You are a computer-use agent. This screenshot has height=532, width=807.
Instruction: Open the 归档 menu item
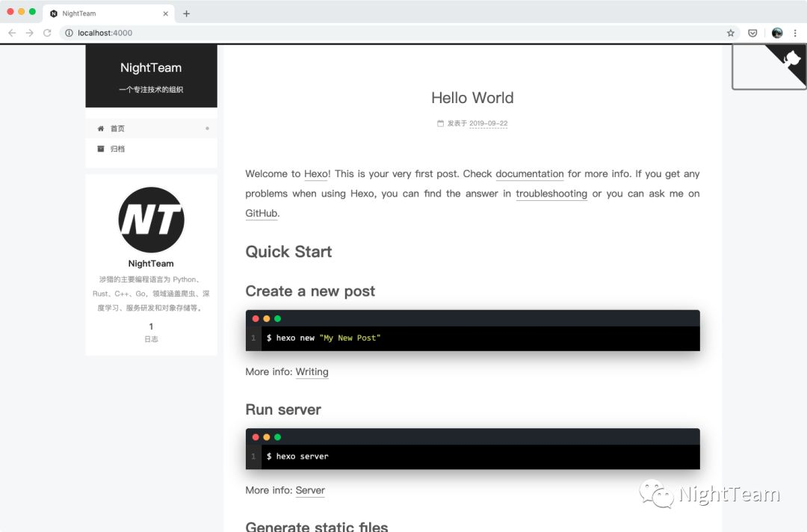pos(151,149)
